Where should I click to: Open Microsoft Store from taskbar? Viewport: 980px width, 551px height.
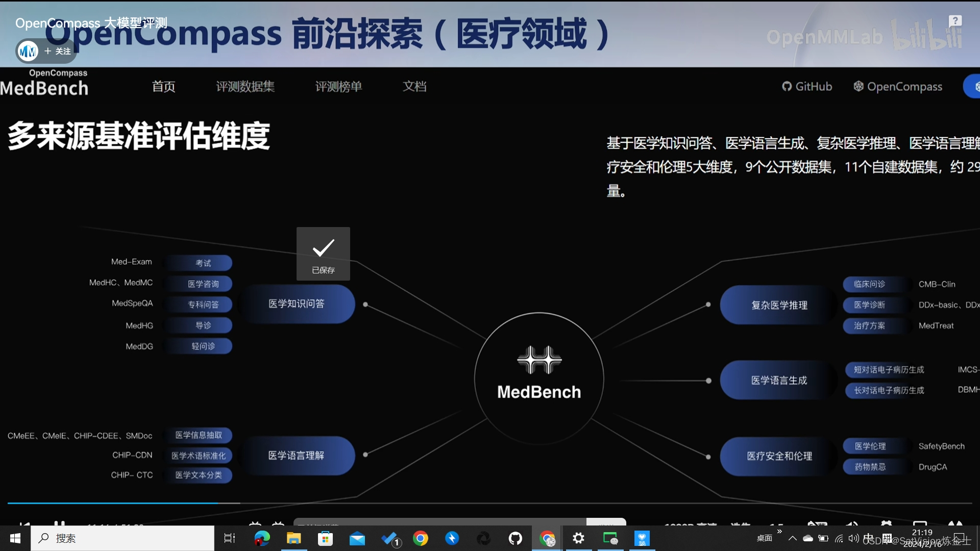point(325,538)
